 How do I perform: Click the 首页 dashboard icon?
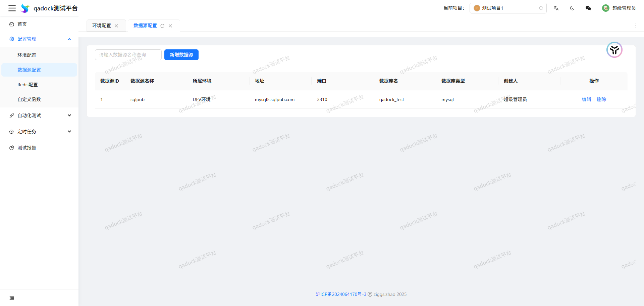tap(12, 24)
